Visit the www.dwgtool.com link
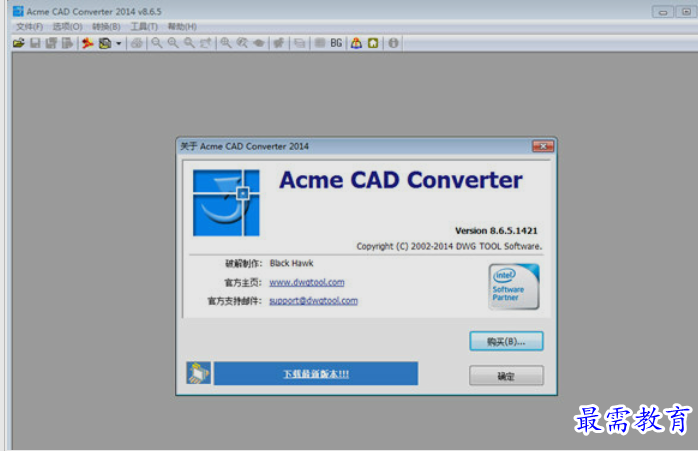The height and width of the screenshot is (451, 698). point(307,282)
